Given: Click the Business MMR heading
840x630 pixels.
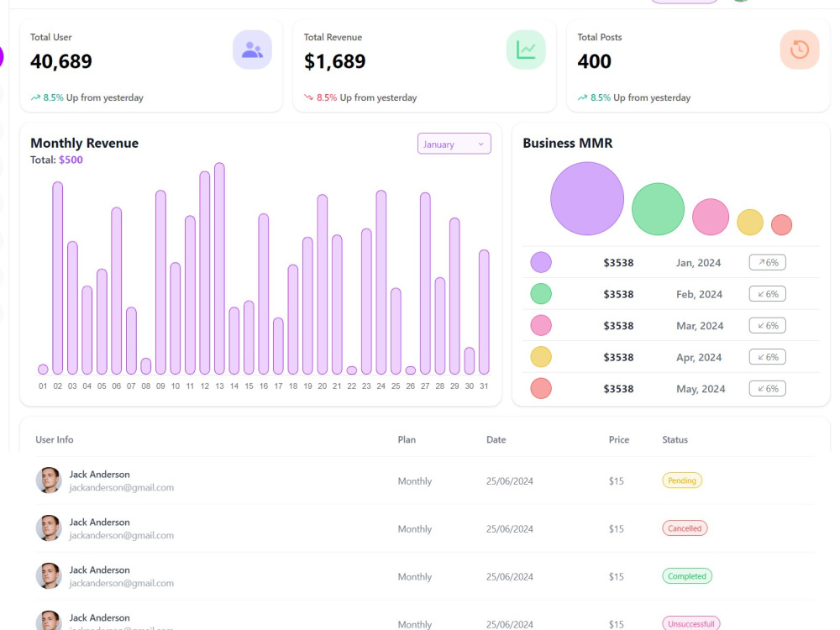Looking at the screenshot, I should tap(568, 143).
